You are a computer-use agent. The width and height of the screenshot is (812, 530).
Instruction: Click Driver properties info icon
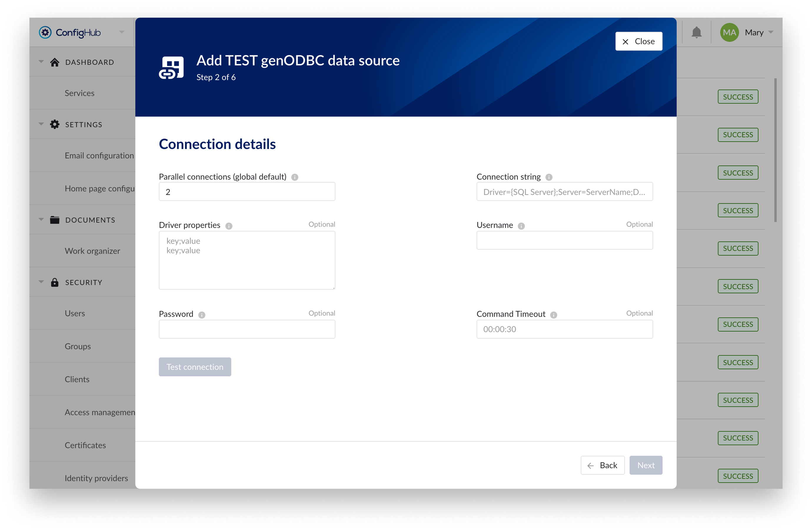[229, 226]
